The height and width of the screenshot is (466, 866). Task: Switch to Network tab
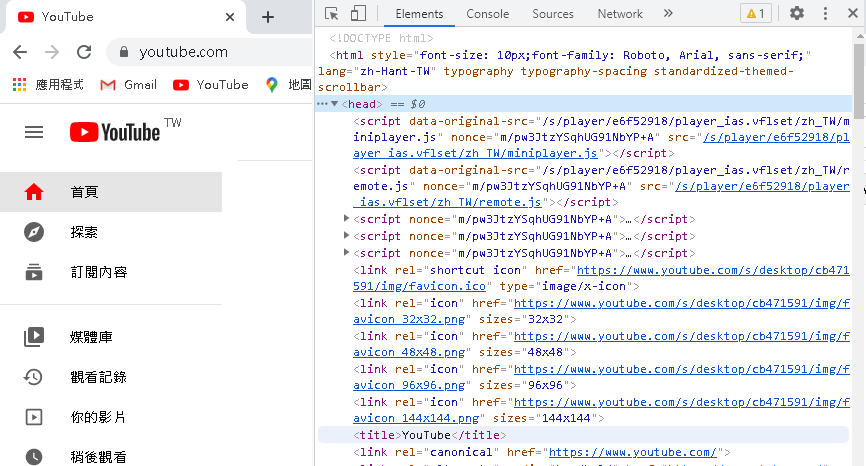pyautogui.click(x=620, y=14)
